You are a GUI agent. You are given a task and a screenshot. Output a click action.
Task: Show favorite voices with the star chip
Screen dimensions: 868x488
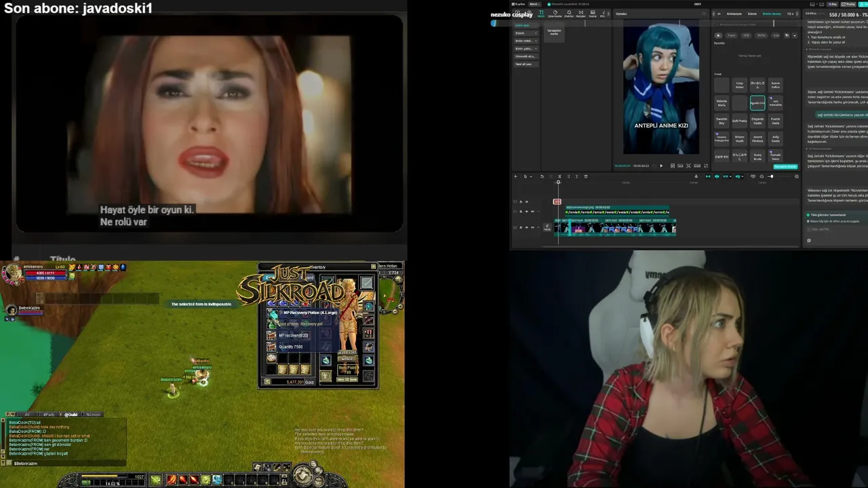point(719,35)
